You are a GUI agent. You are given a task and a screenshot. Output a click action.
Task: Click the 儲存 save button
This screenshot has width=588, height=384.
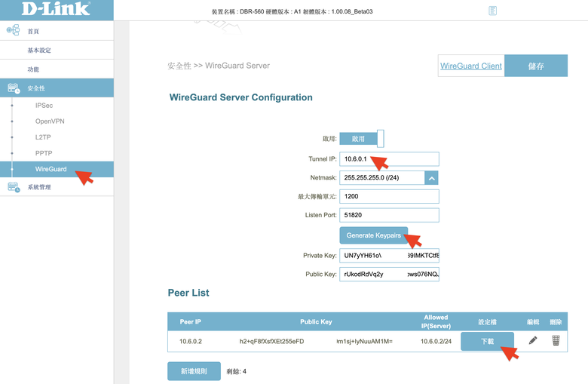pos(535,66)
